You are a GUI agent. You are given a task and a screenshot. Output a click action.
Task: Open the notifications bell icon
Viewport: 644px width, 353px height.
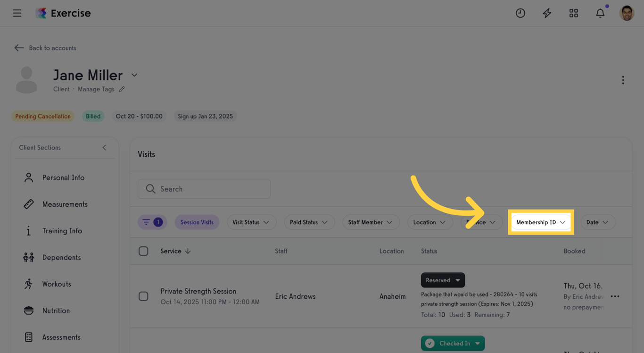point(600,13)
